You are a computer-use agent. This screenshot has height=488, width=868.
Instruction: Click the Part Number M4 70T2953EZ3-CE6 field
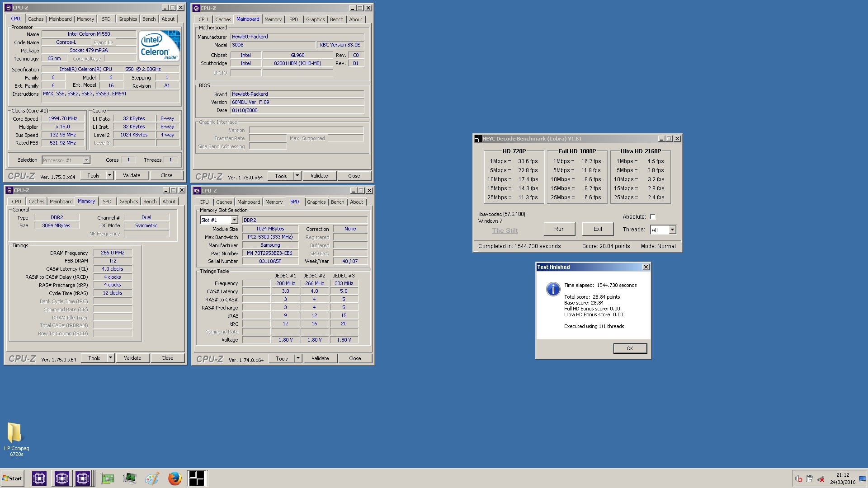pos(270,253)
